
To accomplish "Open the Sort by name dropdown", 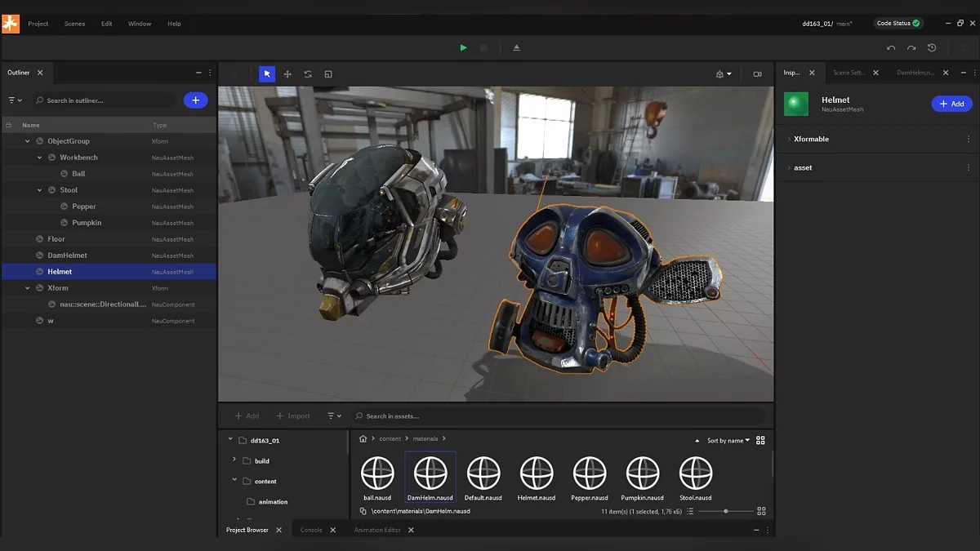I will 728,441.
